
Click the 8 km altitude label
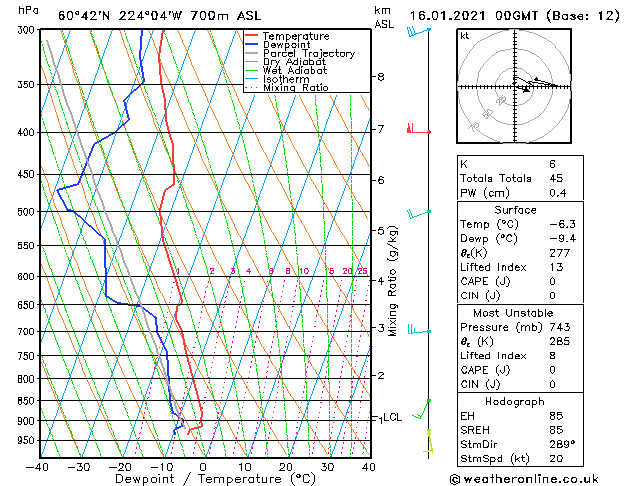pyautogui.click(x=381, y=77)
